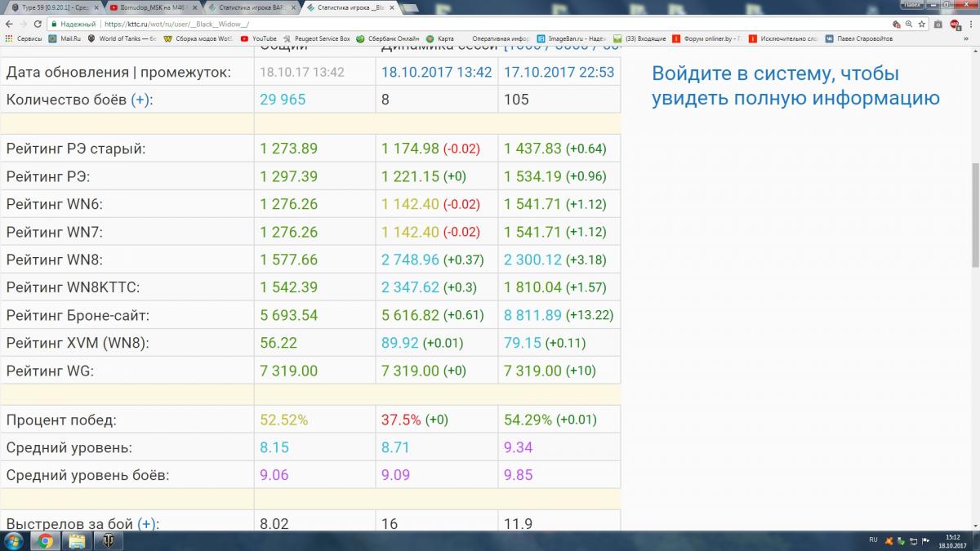The width and height of the screenshot is (980, 551).
Task: Click the session WN8 value 2 748.96
Action: tap(410, 260)
